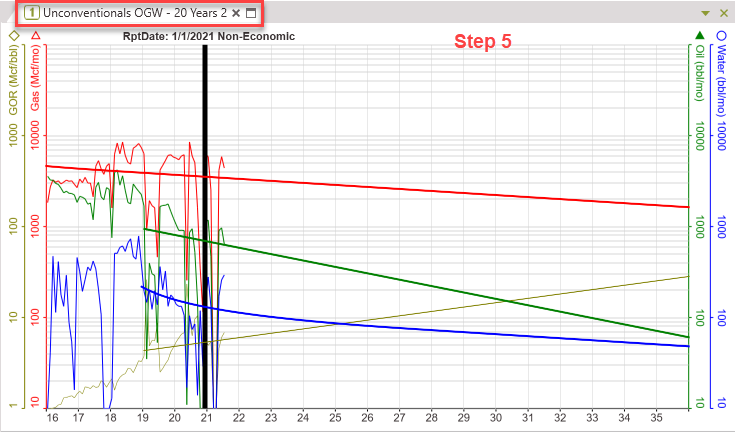Close the Unconventionals OGW tab
The width and height of the screenshot is (735, 432).
tap(236, 13)
